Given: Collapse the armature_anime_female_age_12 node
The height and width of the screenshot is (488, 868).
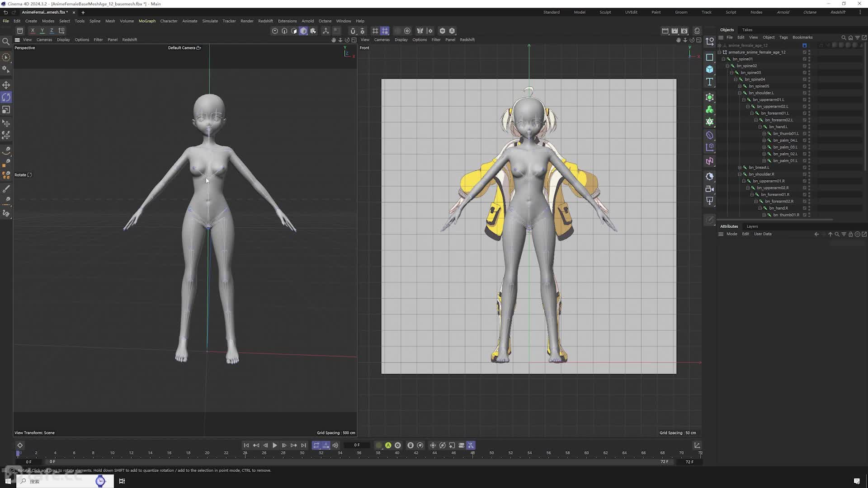Looking at the screenshot, I should tap(719, 52).
